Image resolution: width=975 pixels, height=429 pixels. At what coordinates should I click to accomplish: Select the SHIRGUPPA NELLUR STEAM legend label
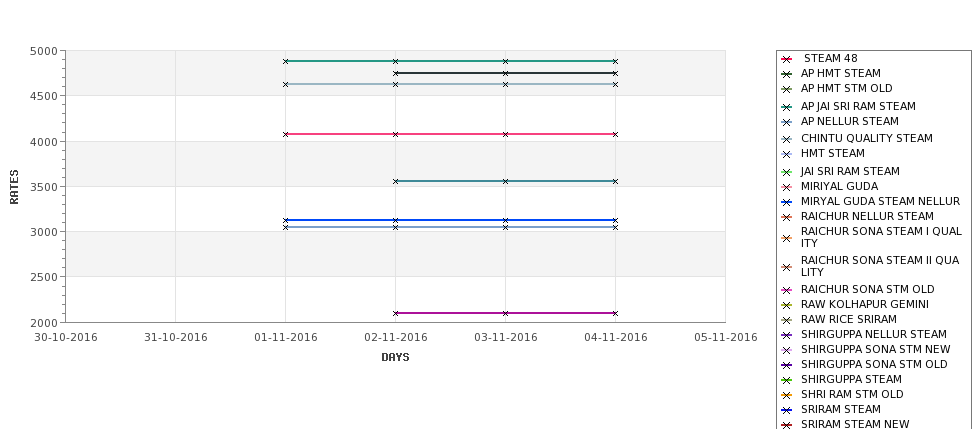tap(873, 334)
